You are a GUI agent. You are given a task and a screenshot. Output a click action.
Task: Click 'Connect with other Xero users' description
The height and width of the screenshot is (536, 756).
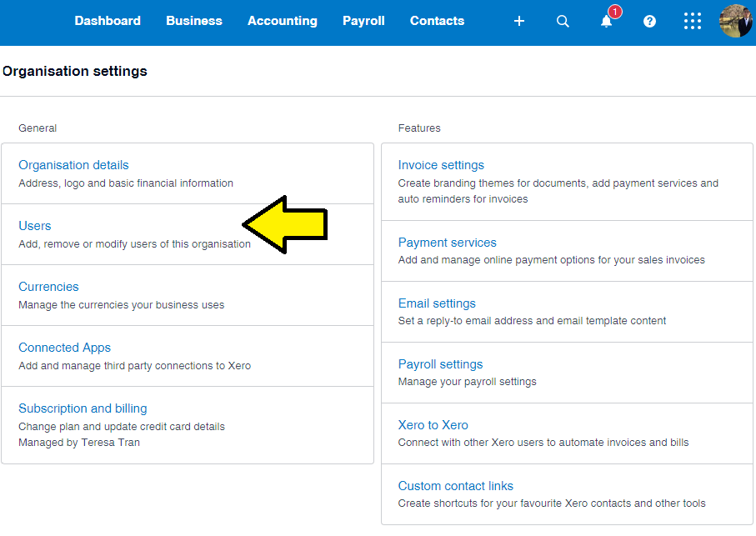[543, 443]
